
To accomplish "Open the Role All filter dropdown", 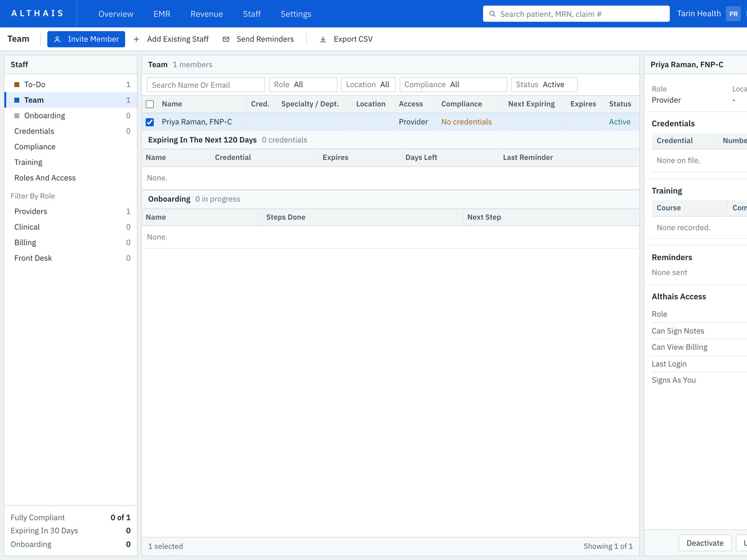I will [x=303, y=84].
